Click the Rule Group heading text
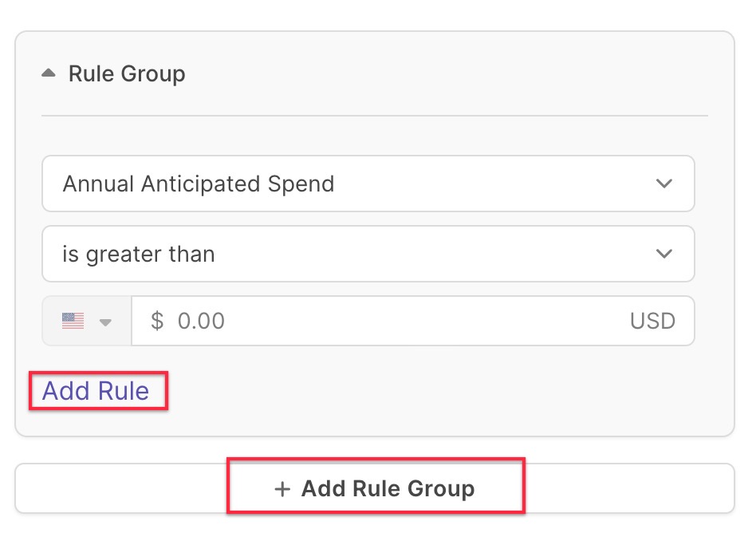Viewport: 756px width, 533px height. 127,73
